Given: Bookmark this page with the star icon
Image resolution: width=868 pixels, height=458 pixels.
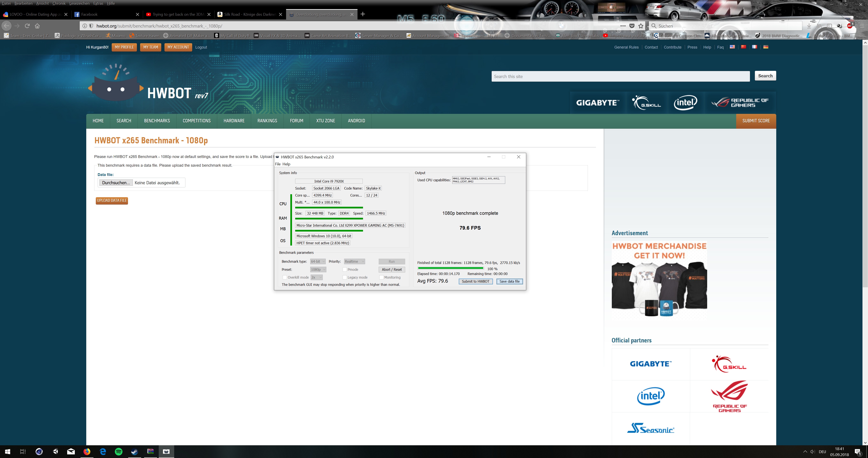Looking at the screenshot, I should click(641, 26).
